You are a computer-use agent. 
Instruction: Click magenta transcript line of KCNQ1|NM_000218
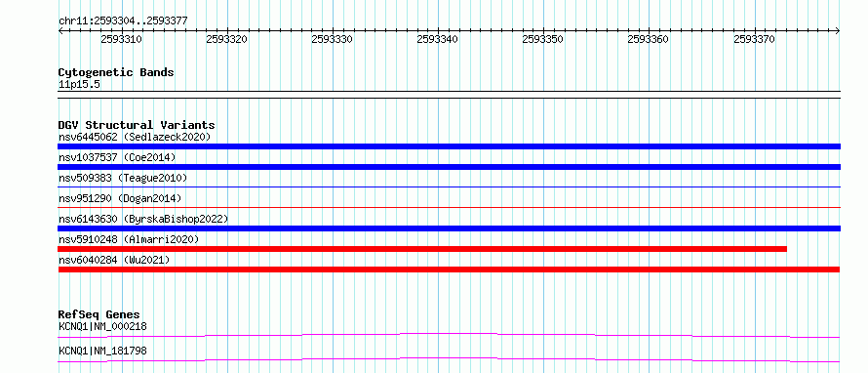[x=449, y=335]
